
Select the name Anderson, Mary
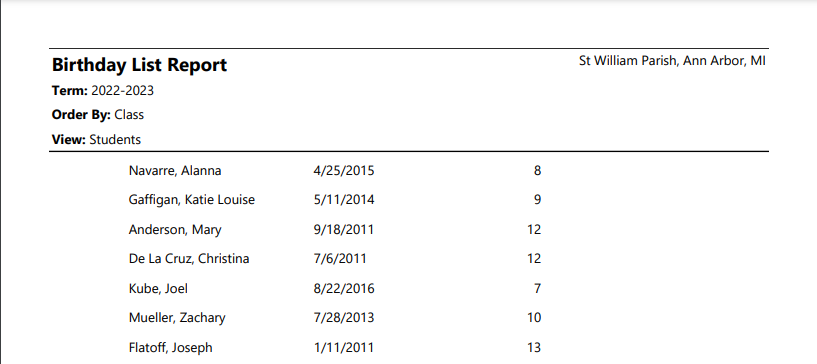[175, 230]
